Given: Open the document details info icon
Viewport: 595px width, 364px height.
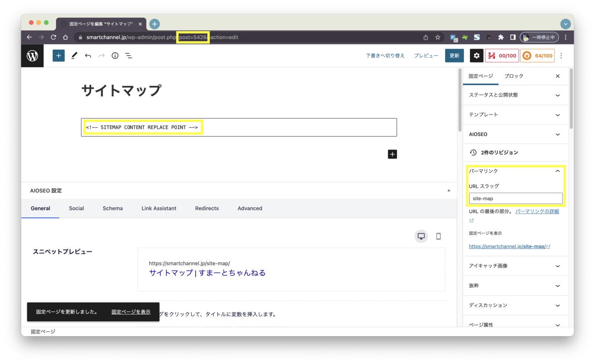Looking at the screenshot, I should (x=115, y=56).
